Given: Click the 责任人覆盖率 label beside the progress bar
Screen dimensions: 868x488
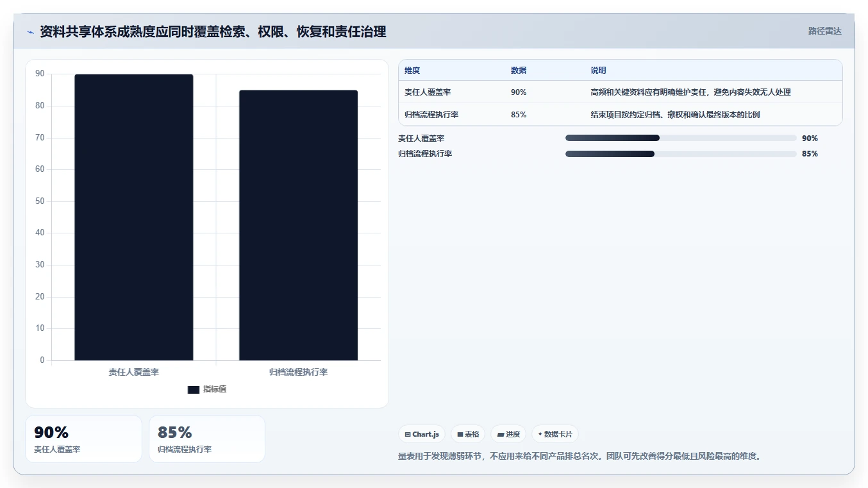Looking at the screenshot, I should (421, 138).
